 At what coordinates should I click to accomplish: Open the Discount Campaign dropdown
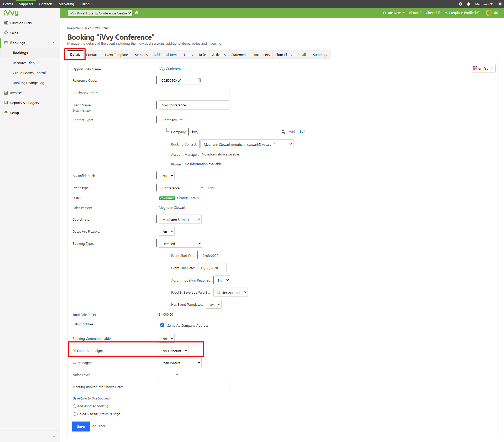(x=174, y=351)
